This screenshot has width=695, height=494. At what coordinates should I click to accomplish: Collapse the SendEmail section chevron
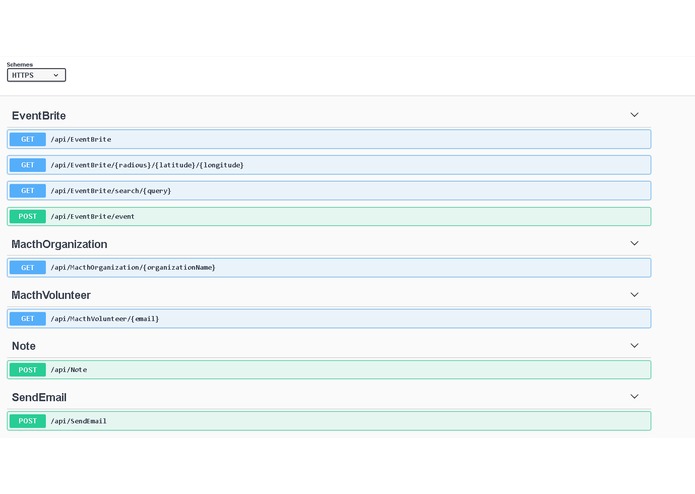(634, 397)
